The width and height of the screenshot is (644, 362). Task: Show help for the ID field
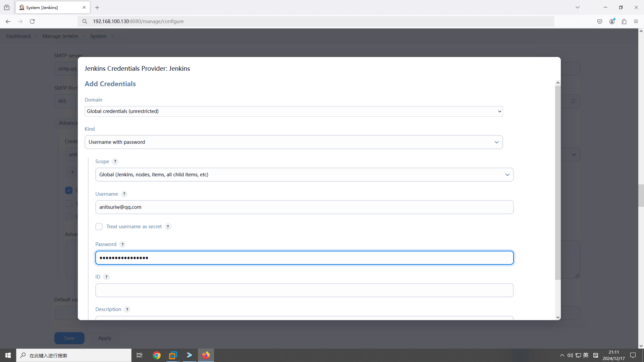pyautogui.click(x=106, y=277)
